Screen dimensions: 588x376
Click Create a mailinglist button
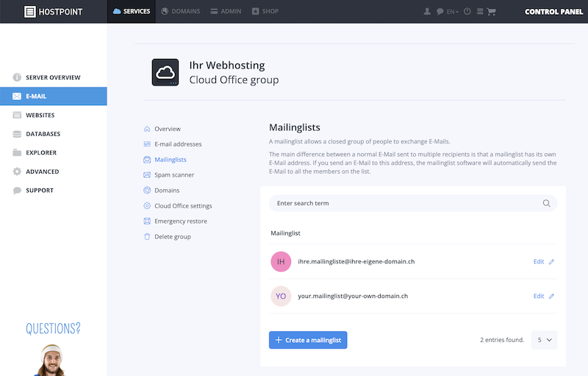click(x=308, y=340)
